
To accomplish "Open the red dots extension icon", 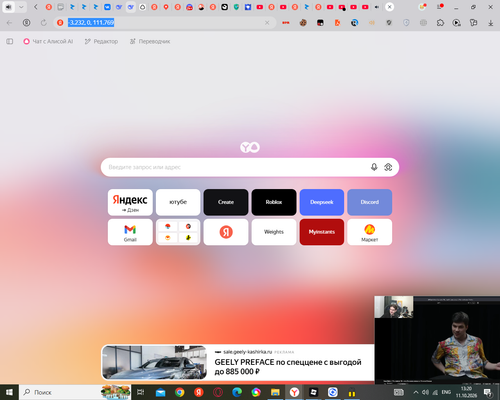I will [x=286, y=23].
